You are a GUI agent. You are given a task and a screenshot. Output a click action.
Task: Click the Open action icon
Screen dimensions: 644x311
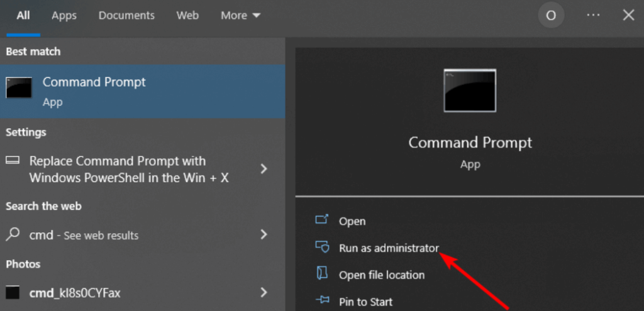pos(322,221)
